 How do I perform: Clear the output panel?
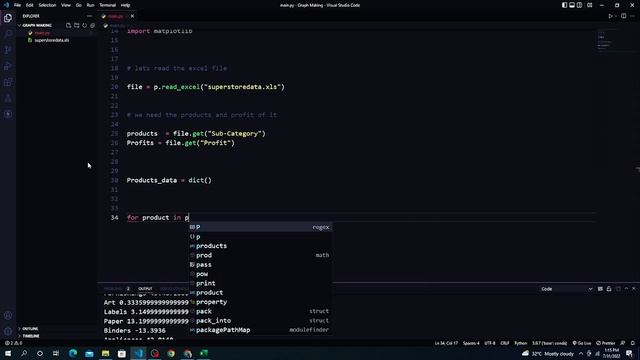[600, 289]
